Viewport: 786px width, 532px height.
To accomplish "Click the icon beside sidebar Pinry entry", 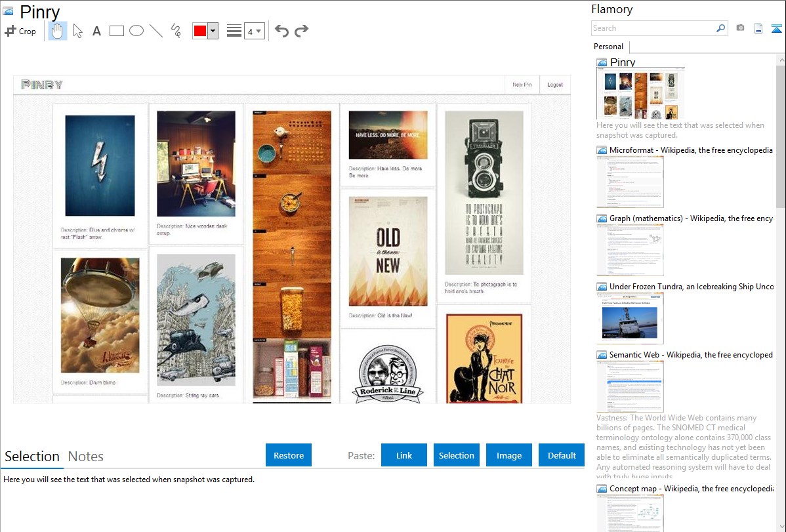I will click(x=602, y=63).
